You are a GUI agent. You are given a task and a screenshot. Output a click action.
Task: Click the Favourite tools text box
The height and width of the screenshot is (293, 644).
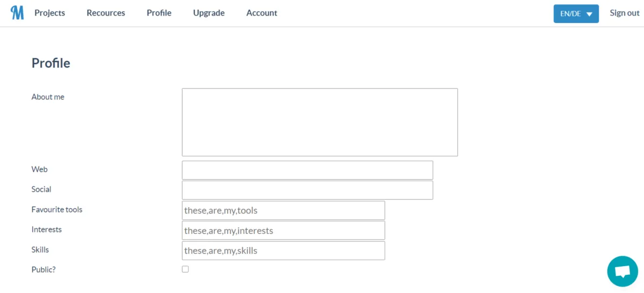click(x=283, y=210)
